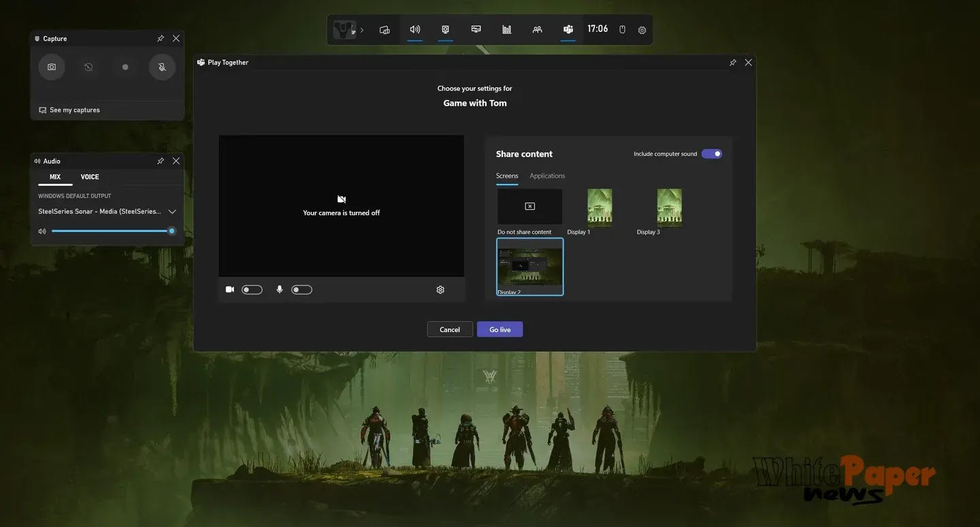
Task: Toggle the Capture widget webcam icon in Game Bar
Action: [446, 29]
